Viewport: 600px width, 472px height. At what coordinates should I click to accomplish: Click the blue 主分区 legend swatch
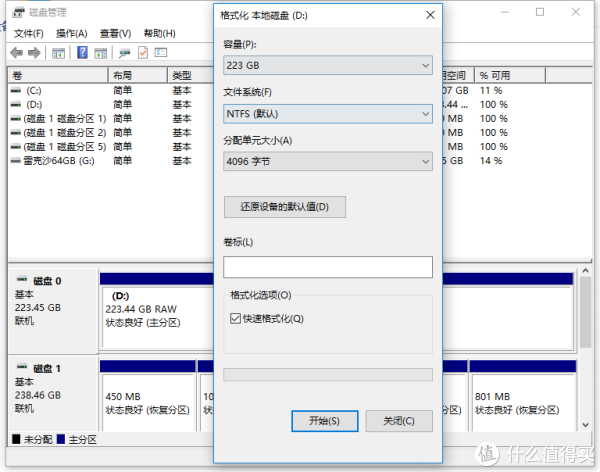(61, 439)
